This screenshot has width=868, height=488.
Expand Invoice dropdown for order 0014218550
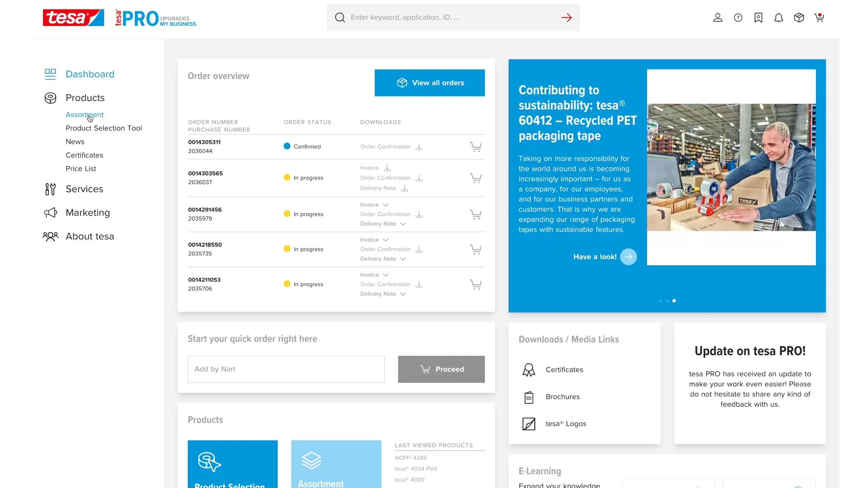(x=385, y=240)
